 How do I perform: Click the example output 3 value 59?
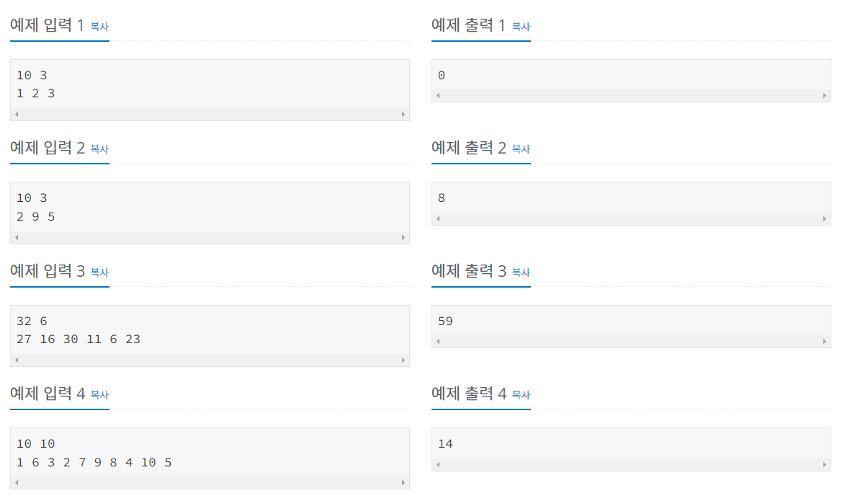(445, 321)
